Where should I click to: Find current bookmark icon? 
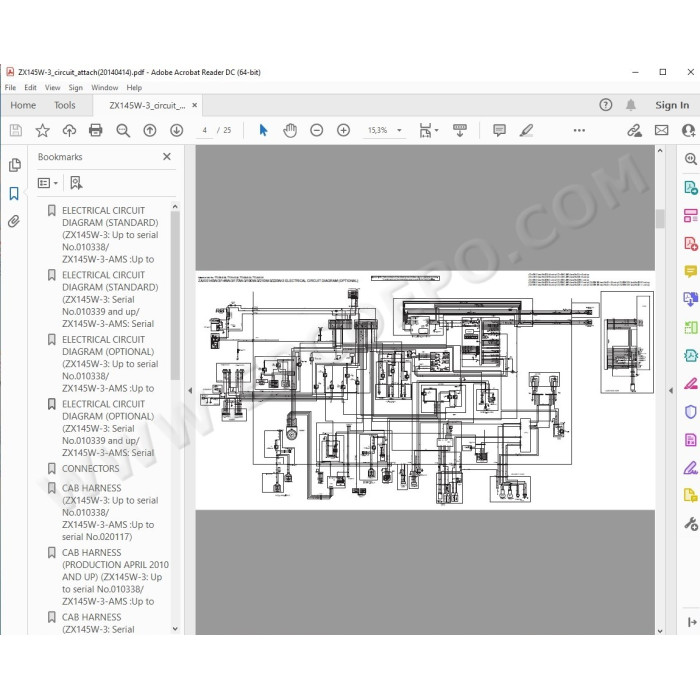coord(76,183)
